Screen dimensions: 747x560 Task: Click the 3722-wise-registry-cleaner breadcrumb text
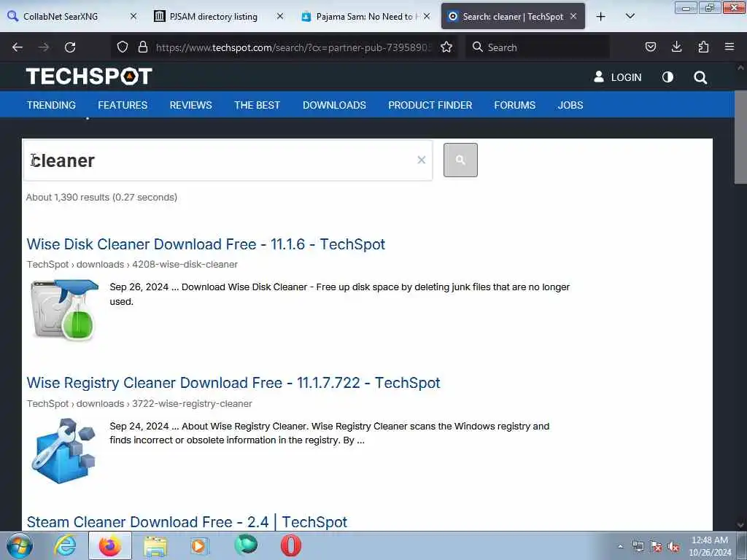[192, 403]
